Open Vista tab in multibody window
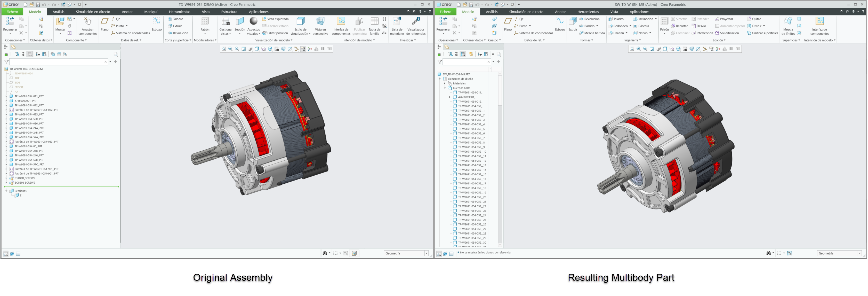This screenshot has height=296, width=868. click(614, 12)
